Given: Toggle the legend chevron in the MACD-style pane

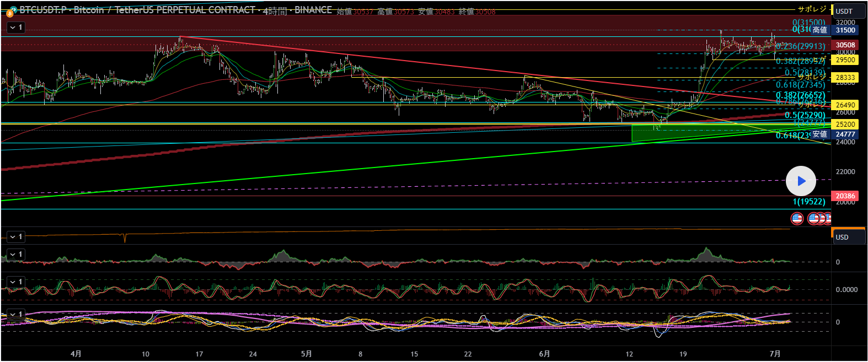Looking at the screenshot, I should (12, 282).
